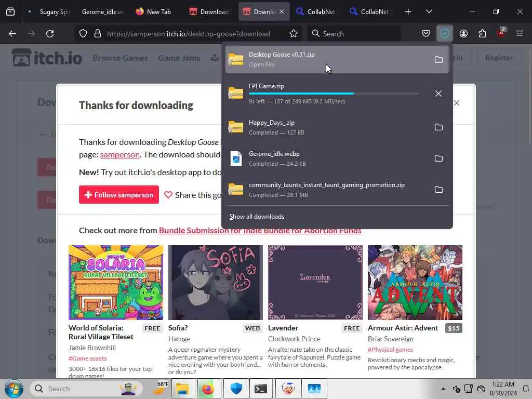Close the active Download tab
Image resolution: width=532 pixels, height=399 pixels.
(281, 11)
